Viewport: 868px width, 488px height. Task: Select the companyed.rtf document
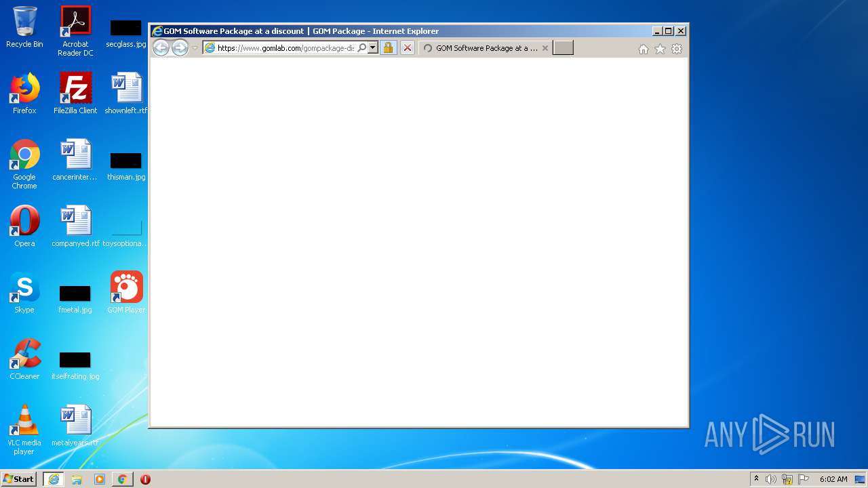[x=75, y=226]
